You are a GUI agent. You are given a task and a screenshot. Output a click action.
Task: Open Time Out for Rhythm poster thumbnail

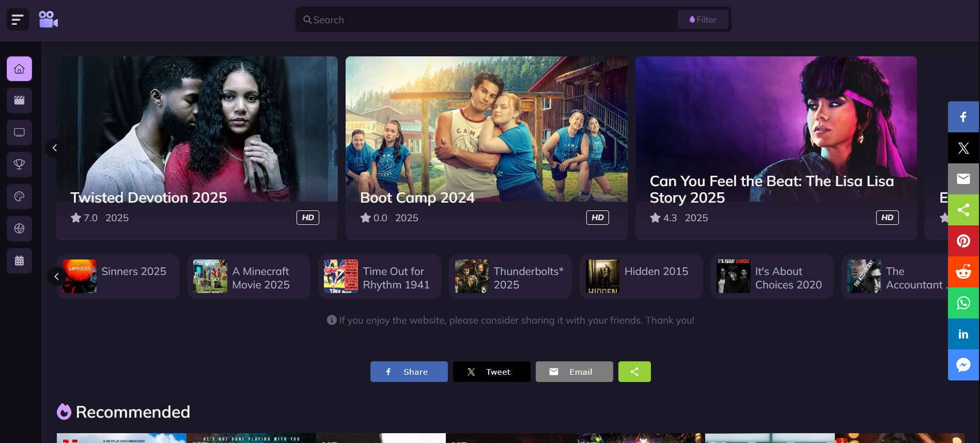coord(341,276)
